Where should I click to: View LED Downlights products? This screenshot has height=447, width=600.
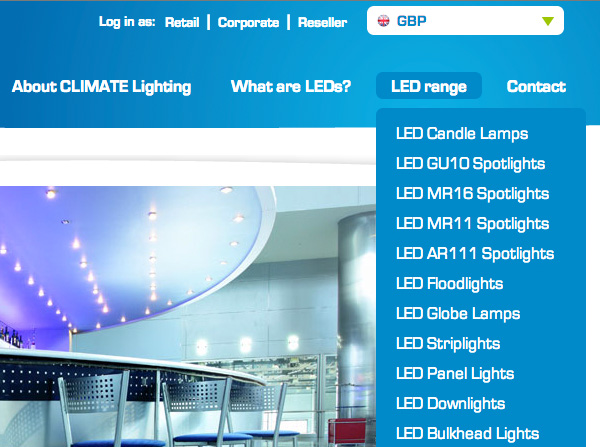(450, 403)
